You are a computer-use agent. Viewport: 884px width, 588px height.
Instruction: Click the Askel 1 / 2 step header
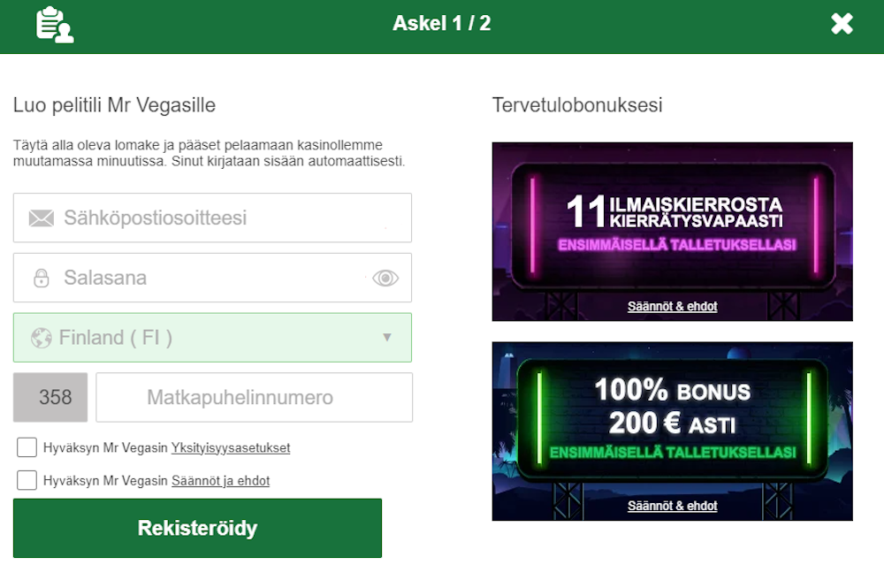tap(441, 24)
